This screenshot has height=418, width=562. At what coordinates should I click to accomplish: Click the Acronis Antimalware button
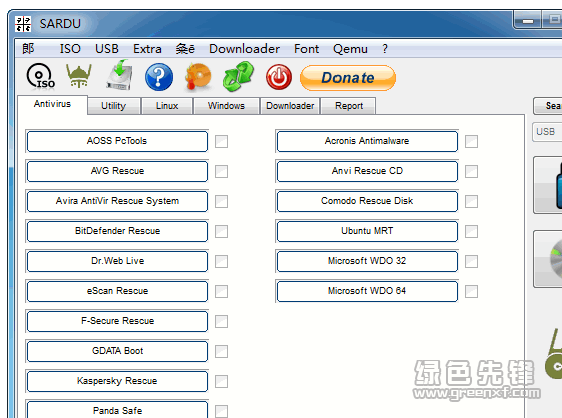[x=367, y=141]
